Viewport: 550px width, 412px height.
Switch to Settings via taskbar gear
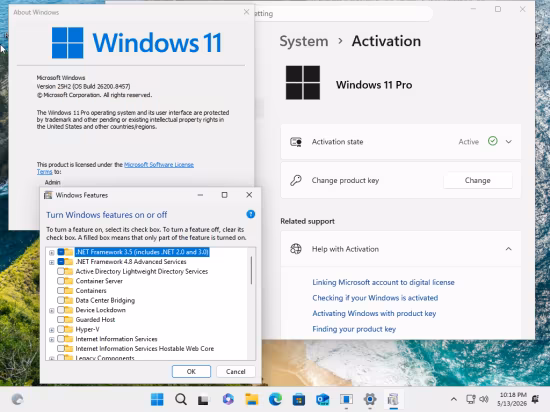370,399
